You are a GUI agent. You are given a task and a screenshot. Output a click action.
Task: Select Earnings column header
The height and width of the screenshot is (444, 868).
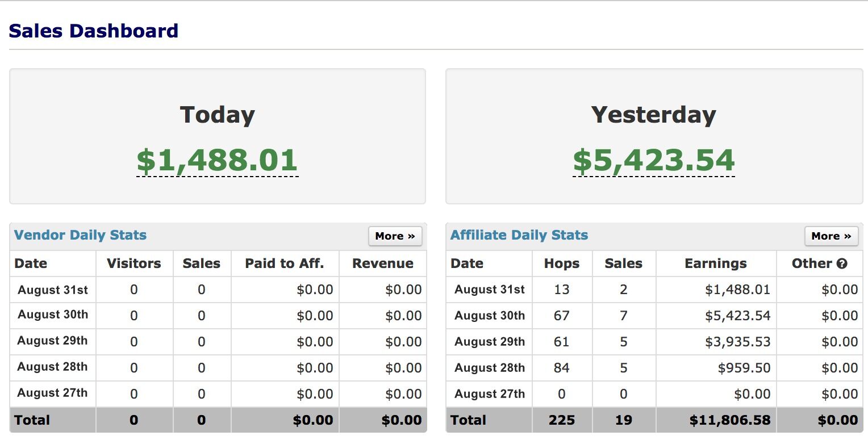(x=716, y=263)
